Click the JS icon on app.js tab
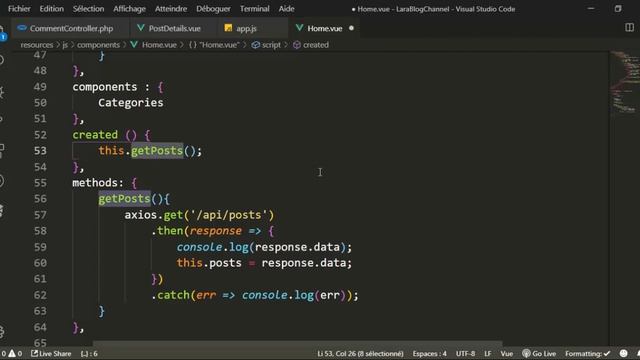This screenshot has height=360, width=640. (x=228, y=28)
